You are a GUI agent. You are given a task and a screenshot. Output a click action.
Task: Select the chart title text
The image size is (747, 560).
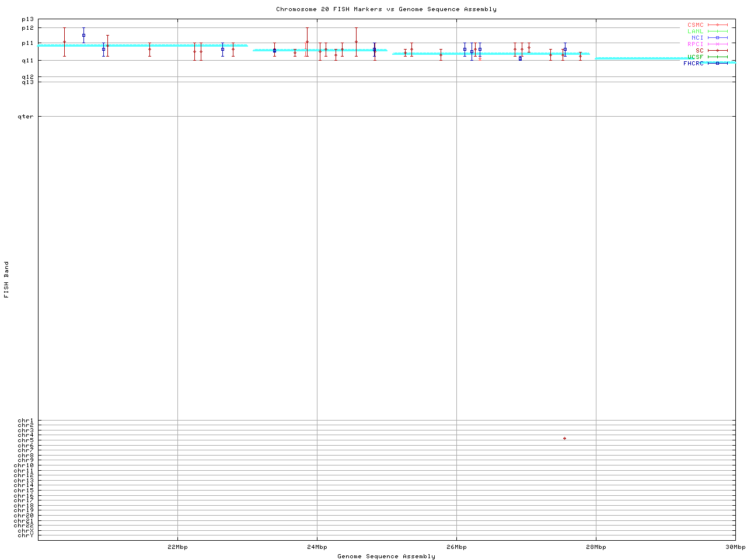[x=386, y=9]
